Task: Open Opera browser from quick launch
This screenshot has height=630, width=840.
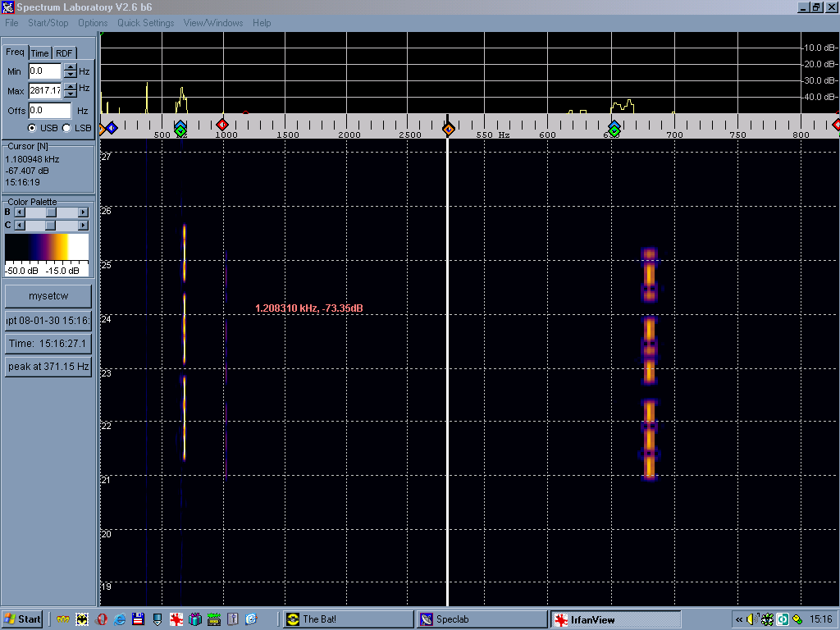Action: 101,620
